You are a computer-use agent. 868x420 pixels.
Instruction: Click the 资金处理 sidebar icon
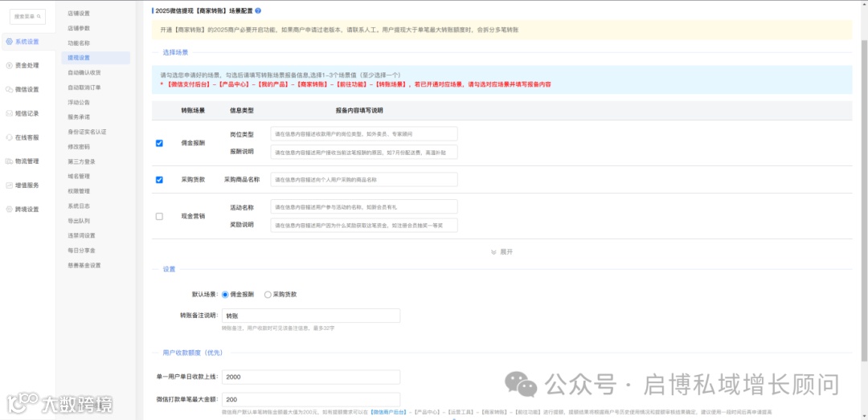click(x=10, y=65)
